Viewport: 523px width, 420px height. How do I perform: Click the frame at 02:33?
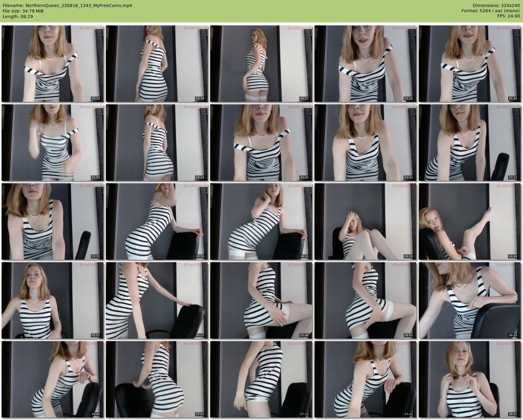(x=261, y=143)
